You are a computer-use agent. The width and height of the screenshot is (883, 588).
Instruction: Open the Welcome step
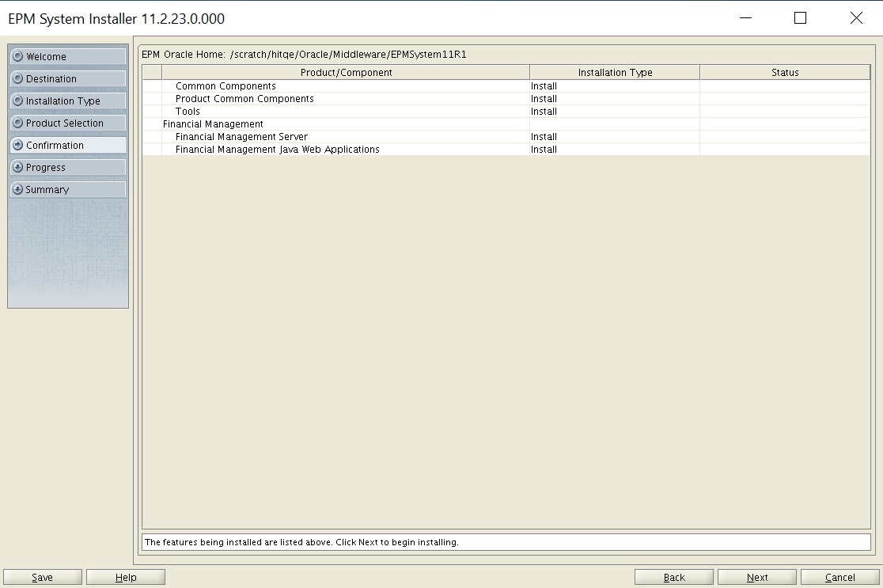coord(67,56)
